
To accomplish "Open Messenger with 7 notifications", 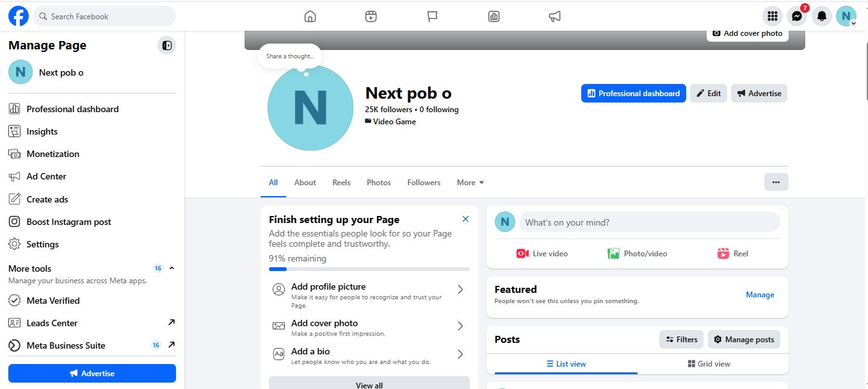I will click(797, 16).
